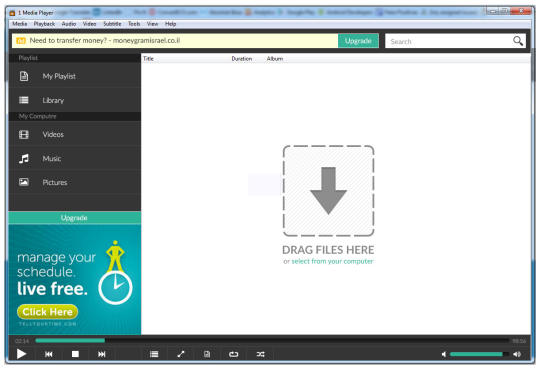Adjust the green volume slider
Viewport: 540px width, 369px height.
click(479, 354)
